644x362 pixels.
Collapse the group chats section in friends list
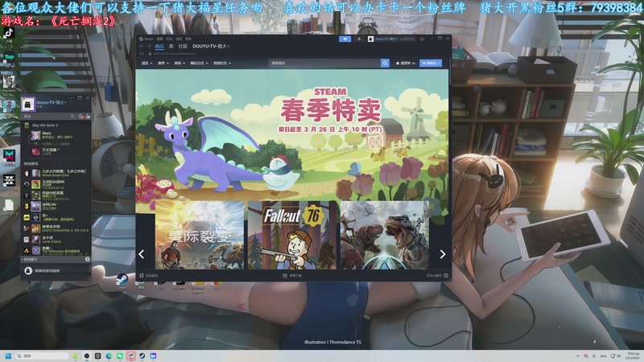click(23, 259)
